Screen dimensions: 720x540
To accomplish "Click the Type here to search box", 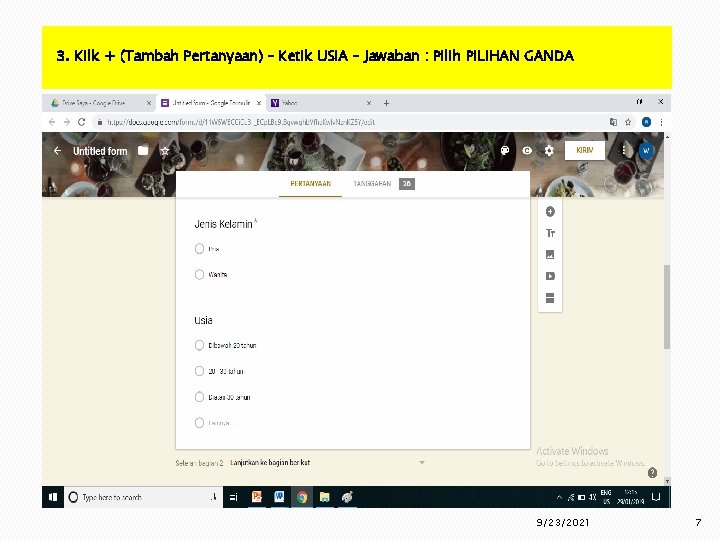I will 143,497.
